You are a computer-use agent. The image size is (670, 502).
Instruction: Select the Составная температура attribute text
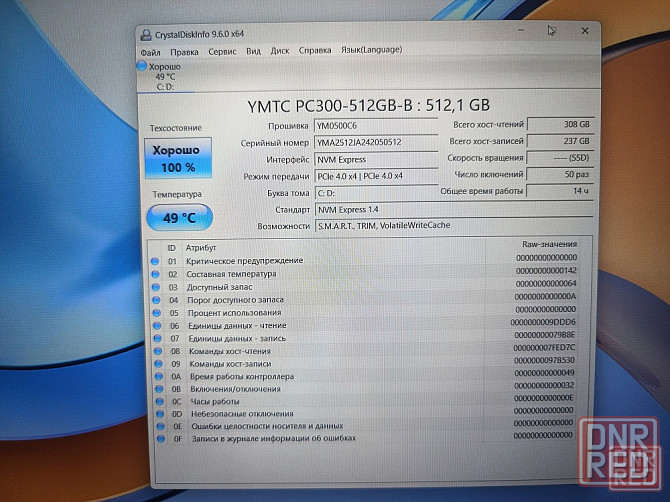coord(232,274)
